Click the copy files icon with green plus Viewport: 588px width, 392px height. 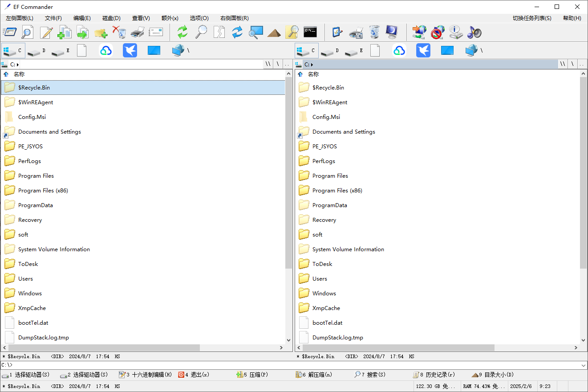pos(65,32)
